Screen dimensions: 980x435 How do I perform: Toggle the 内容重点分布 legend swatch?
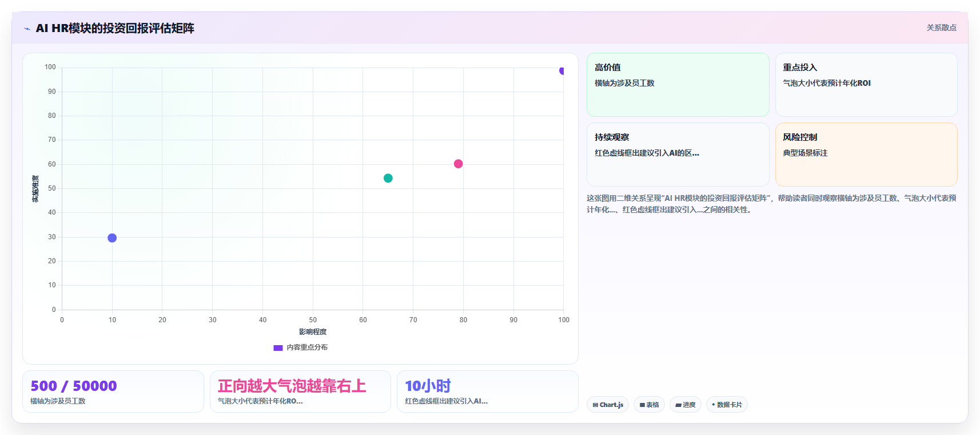point(278,347)
